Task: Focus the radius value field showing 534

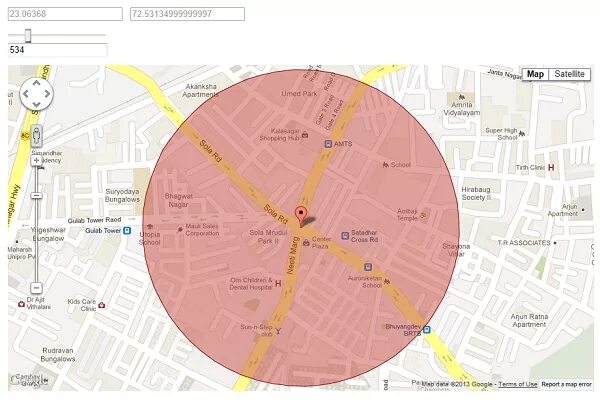Action: 57,50
